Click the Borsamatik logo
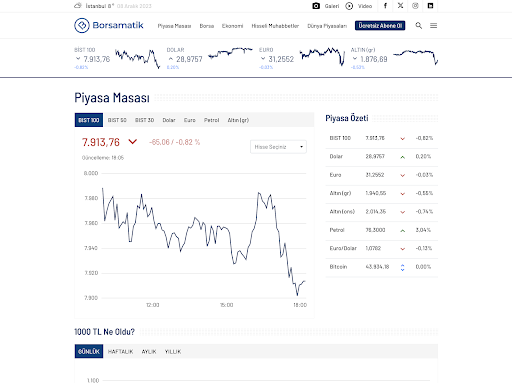This screenshot has width=512, height=383. coord(109,25)
